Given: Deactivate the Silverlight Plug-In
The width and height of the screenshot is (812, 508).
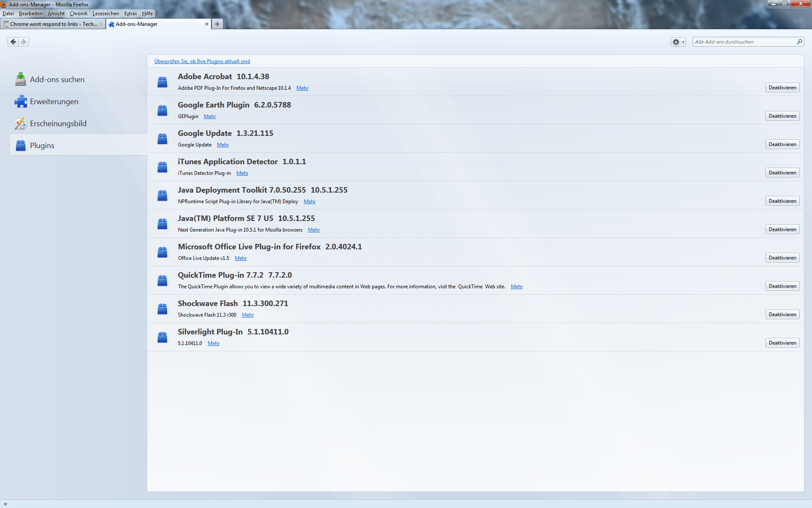Looking at the screenshot, I should [x=782, y=343].
